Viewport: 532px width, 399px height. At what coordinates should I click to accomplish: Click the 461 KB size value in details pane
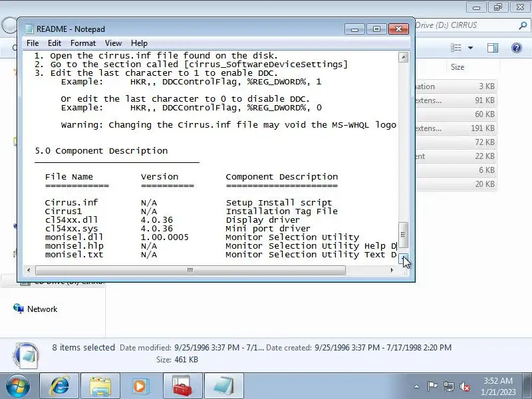(x=186, y=360)
